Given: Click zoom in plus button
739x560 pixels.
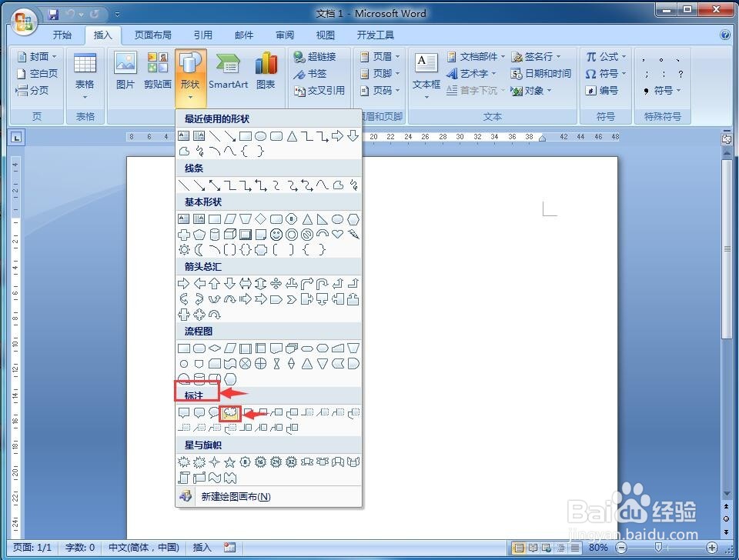Looking at the screenshot, I should tap(712, 548).
